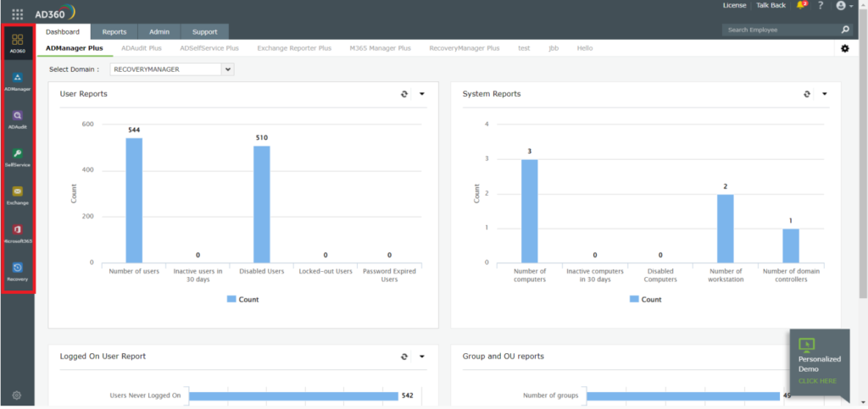
Task: Toggle Count legend in System Reports chart
Action: point(645,300)
